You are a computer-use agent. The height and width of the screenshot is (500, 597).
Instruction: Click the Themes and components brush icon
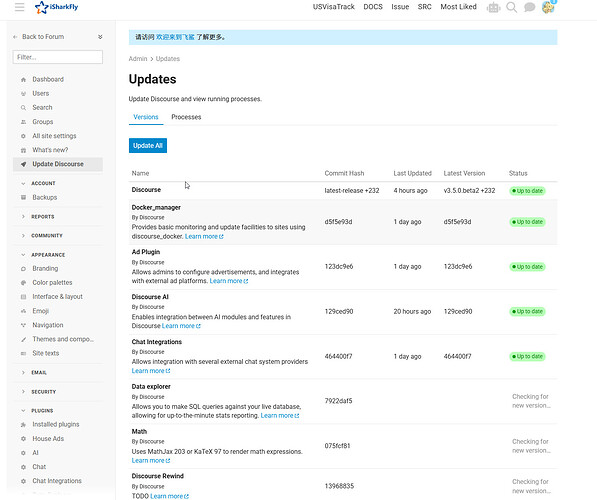[23, 339]
